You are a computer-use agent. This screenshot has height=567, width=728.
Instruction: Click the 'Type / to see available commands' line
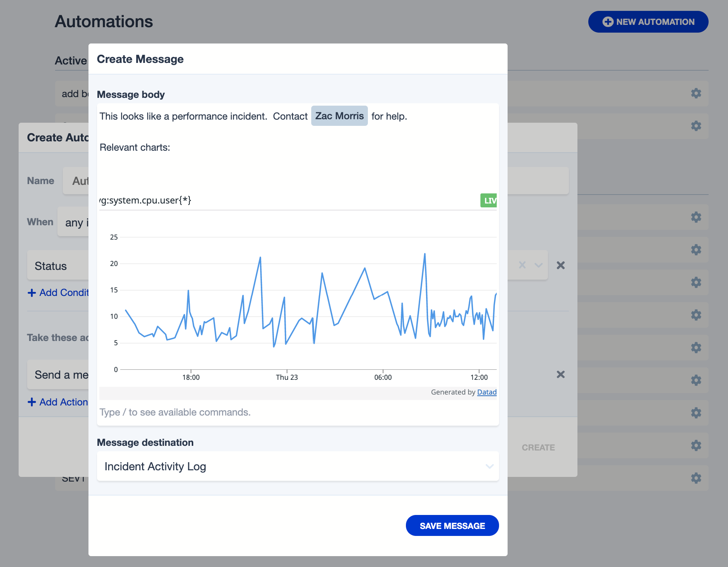coord(175,412)
